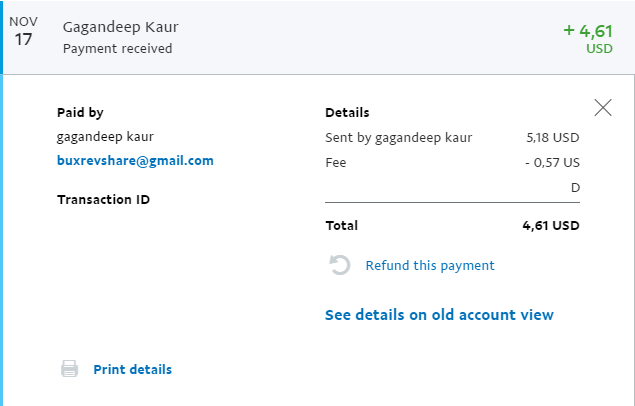Click the Details heading
635x406 pixels.
(x=347, y=113)
